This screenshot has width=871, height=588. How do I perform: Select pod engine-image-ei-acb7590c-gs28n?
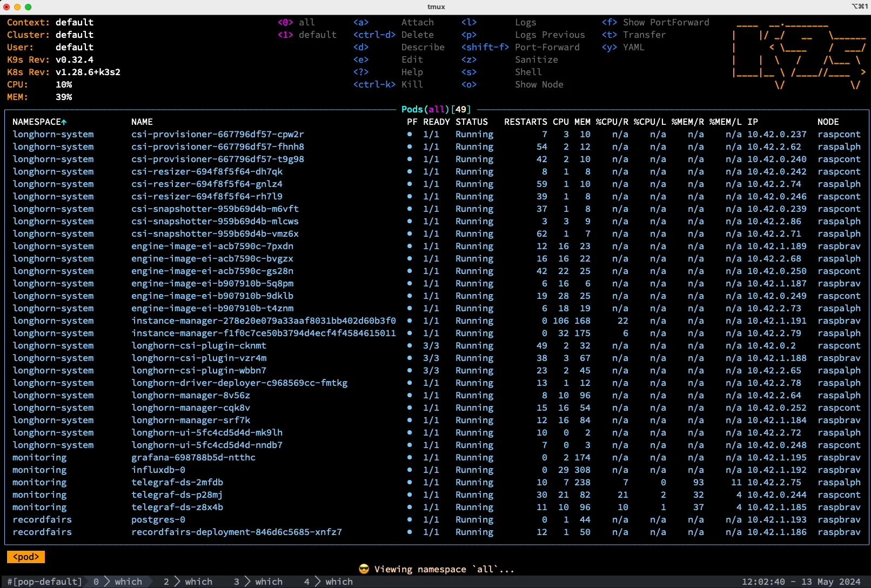click(437, 271)
